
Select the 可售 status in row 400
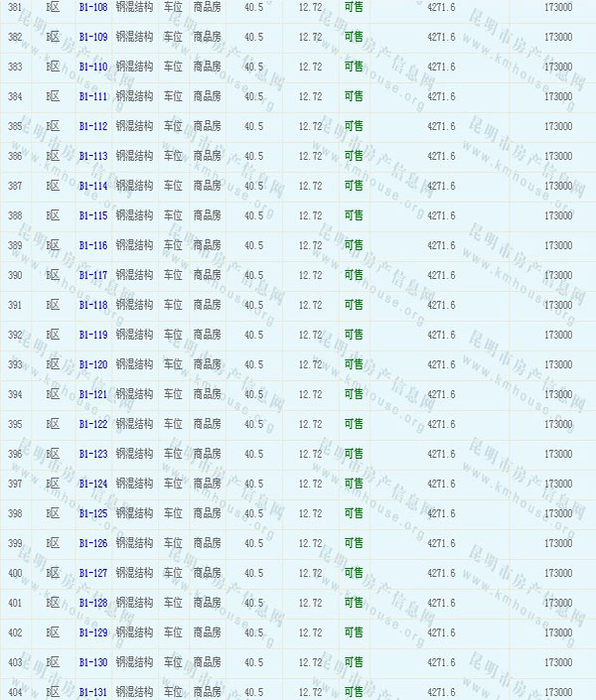pos(354,573)
